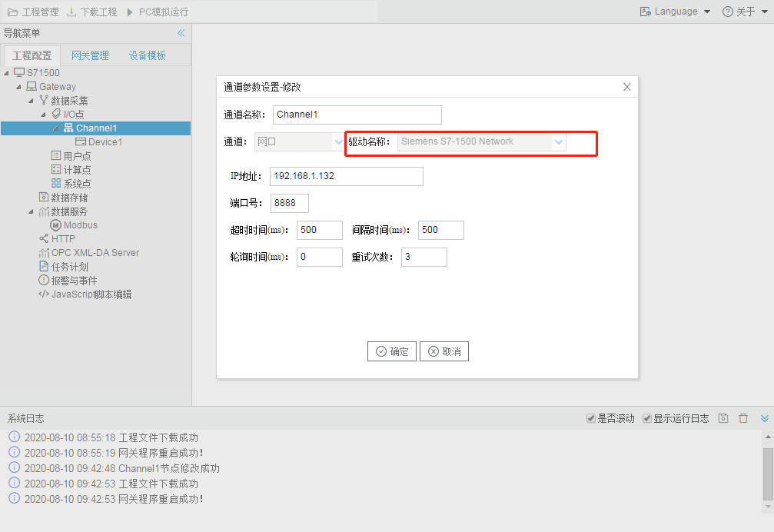
Task: Click the HTTP share icon
Action: (x=44, y=239)
